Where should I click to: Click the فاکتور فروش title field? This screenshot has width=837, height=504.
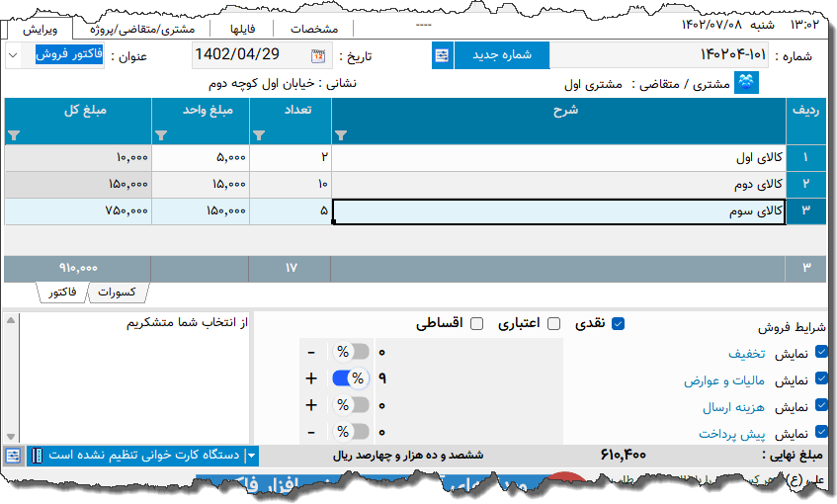[69, 54]
